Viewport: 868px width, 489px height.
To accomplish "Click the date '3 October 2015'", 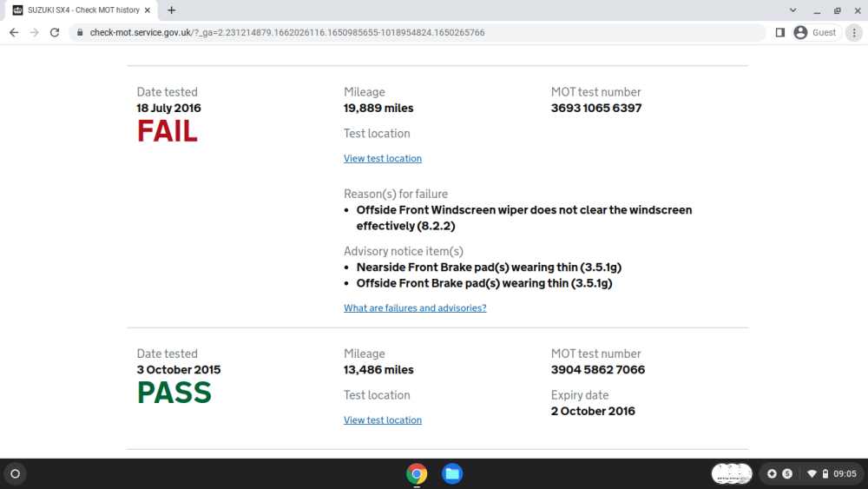I will point(179,370).
